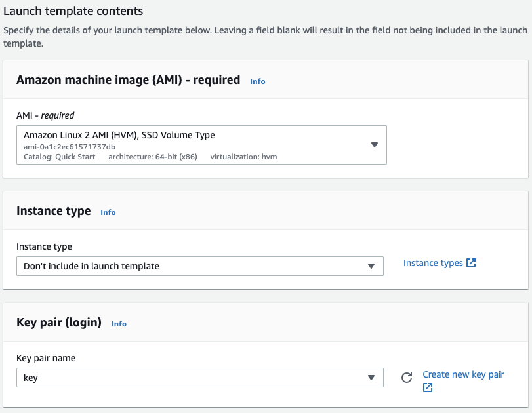Open Info link next to Amazon machine image
The width and height of the screenshot is (532, 413).
tap(258, 81)
